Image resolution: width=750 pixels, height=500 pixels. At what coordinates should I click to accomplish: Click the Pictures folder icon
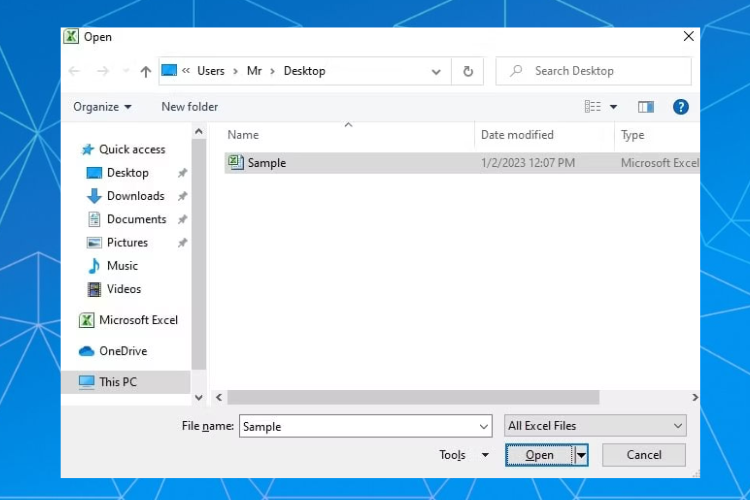(94, 243)
